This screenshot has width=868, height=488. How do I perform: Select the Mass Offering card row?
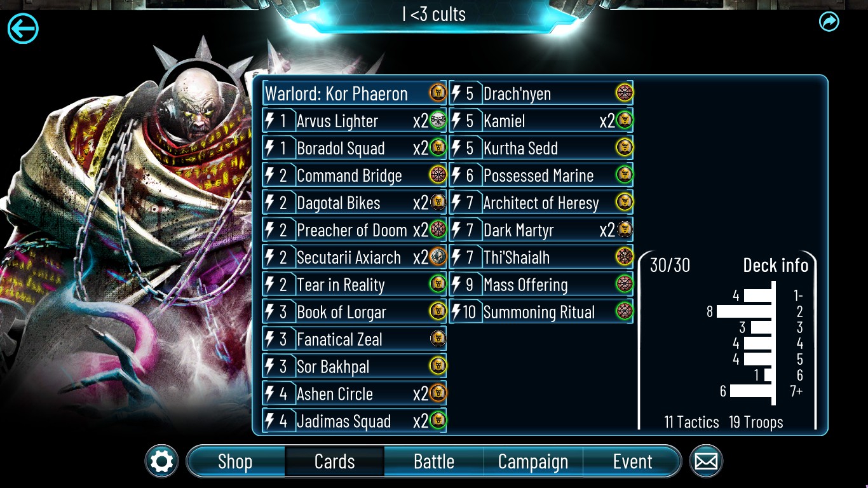541,284
